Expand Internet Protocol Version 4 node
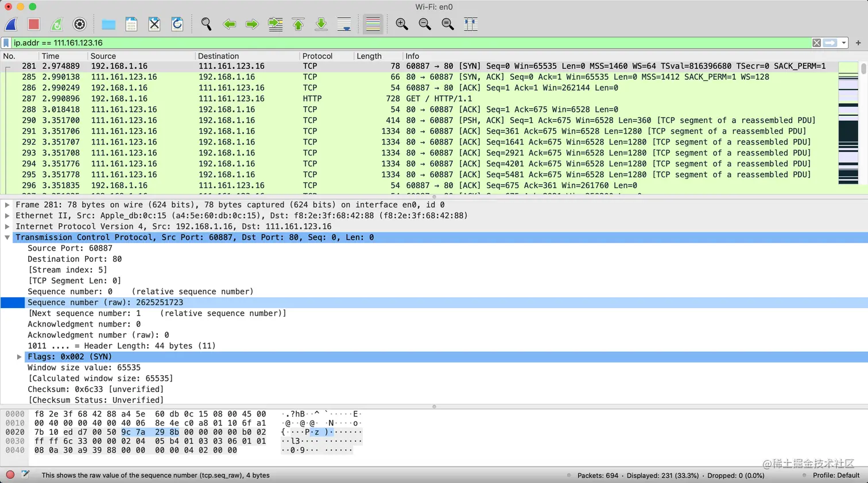The image size is (868, 483). pyautogui.click(x=7, y=227)
